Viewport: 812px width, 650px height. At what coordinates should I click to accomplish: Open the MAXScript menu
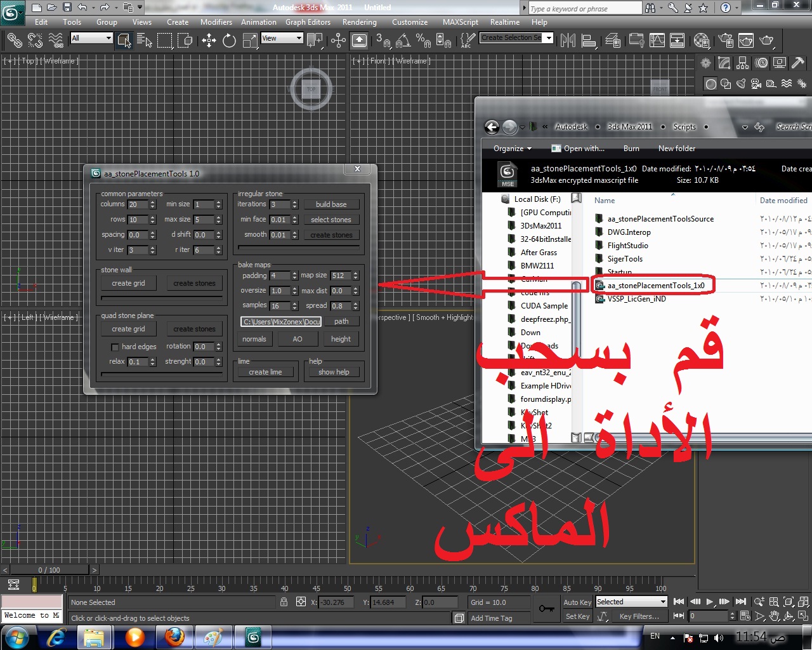[x=460, y=22]
